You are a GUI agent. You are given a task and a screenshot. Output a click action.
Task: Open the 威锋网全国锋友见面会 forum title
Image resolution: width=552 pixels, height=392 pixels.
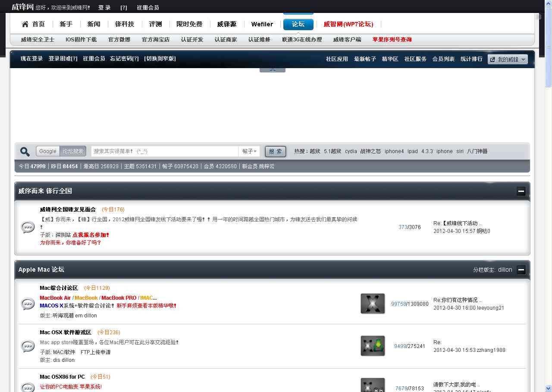click(x=68, y=210)
